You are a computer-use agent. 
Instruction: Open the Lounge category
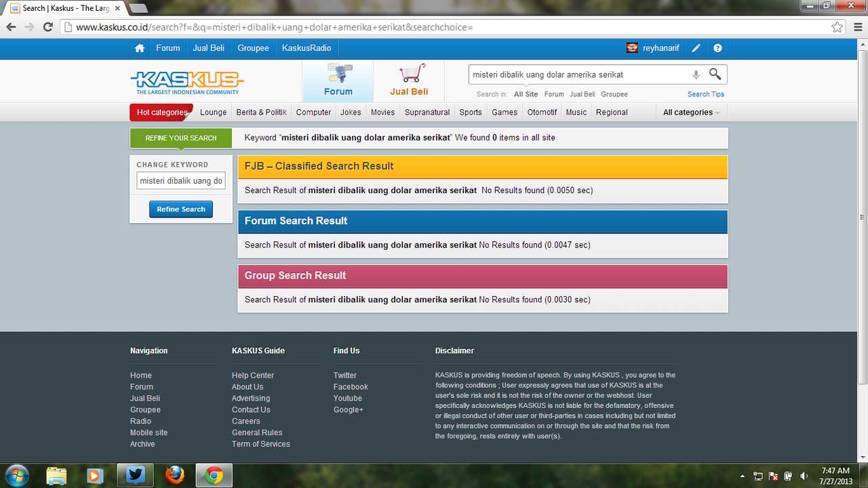pyautogui.click(x=214, y=113)
